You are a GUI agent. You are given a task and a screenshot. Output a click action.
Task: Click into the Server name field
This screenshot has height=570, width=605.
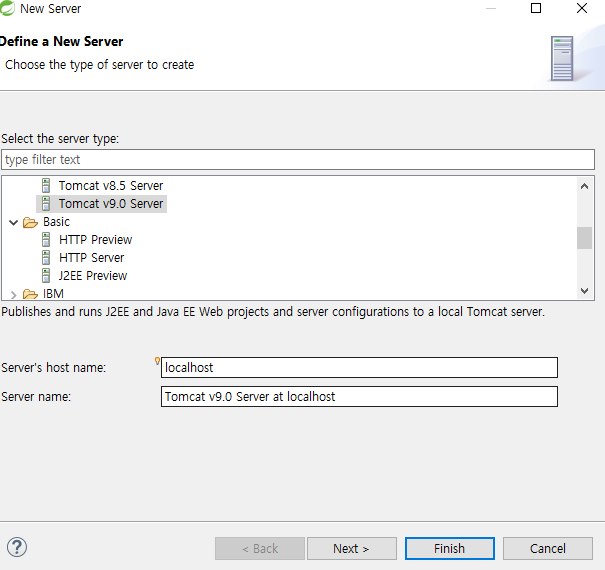click(x=359, y=396)
